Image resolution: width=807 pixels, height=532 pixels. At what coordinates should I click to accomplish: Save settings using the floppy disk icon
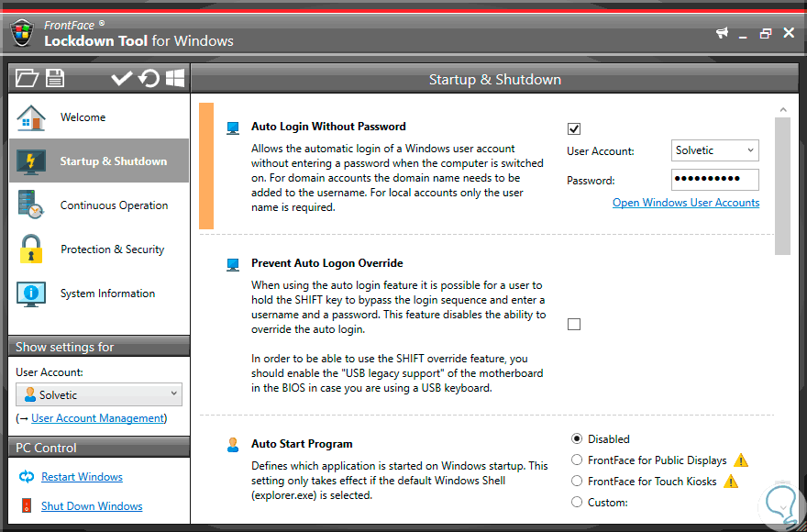tap(55, 78)
